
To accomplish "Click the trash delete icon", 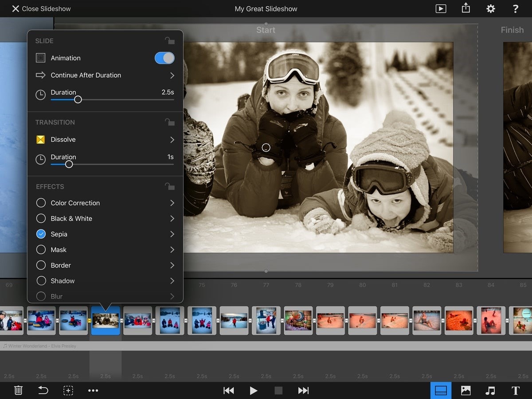I will point(18,391).
